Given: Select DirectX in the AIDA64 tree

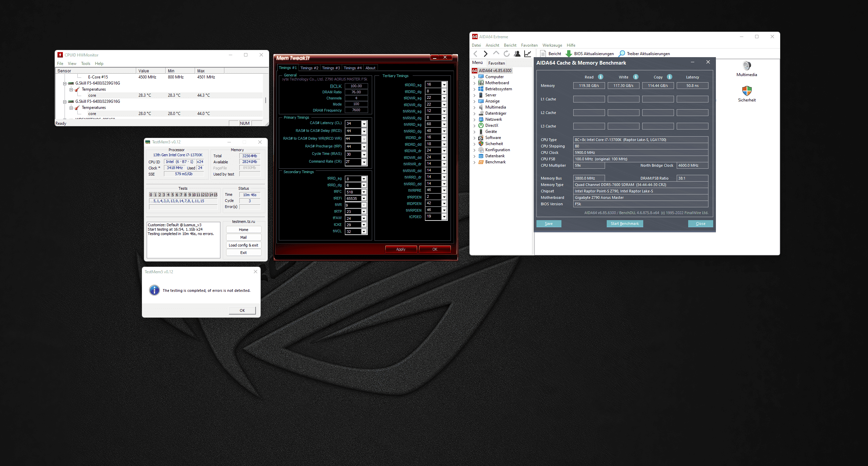Looking at the screenshot, I should coord(491,125).
